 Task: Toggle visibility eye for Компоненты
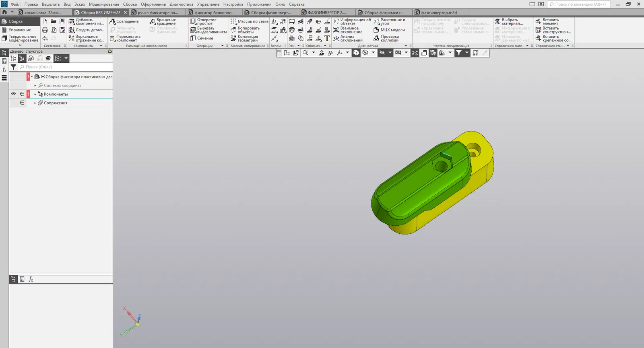[x=13, y=94]
